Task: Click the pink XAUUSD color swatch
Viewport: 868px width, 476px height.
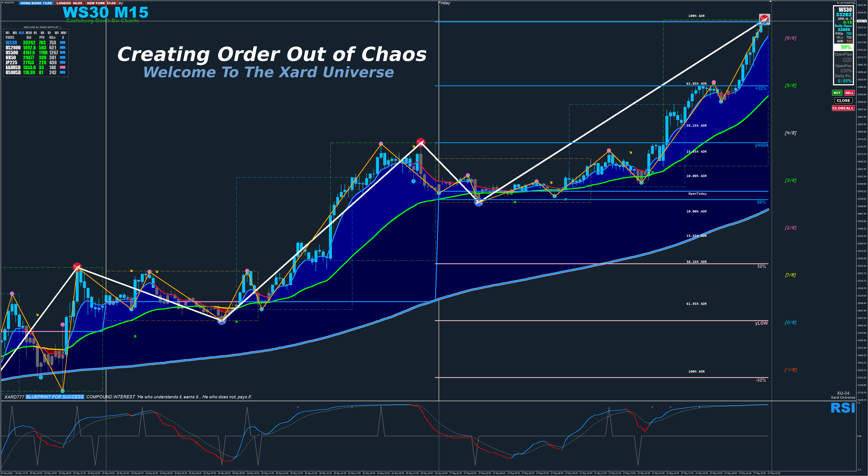Action: point(63,67)
